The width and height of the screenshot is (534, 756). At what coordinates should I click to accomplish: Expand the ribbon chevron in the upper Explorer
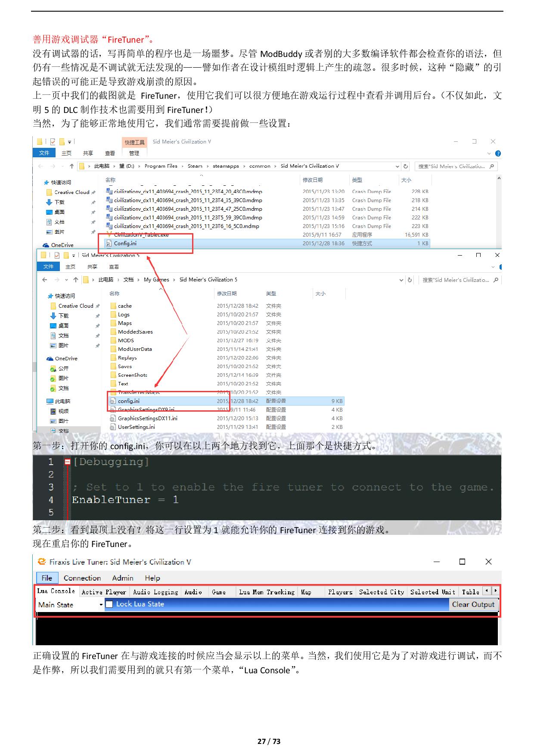(x=489, y=153)
